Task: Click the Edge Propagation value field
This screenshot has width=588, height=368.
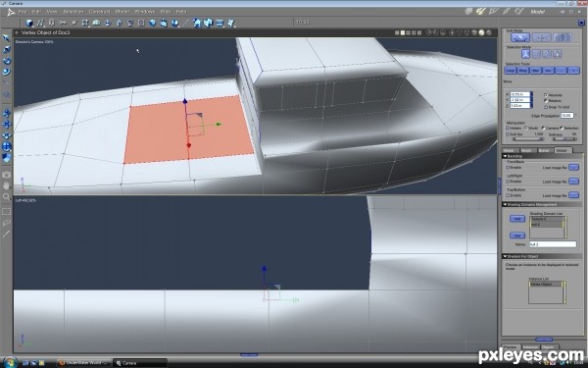Action: 567,115
